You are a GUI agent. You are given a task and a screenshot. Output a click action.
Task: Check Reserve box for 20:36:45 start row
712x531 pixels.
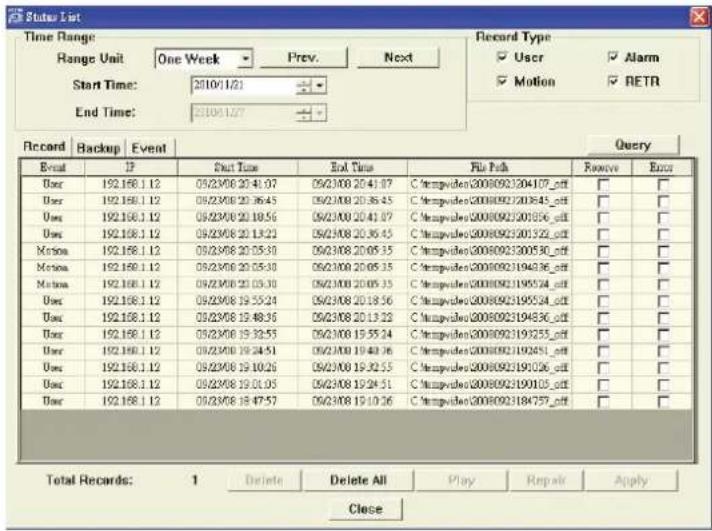tap(603, 201)
